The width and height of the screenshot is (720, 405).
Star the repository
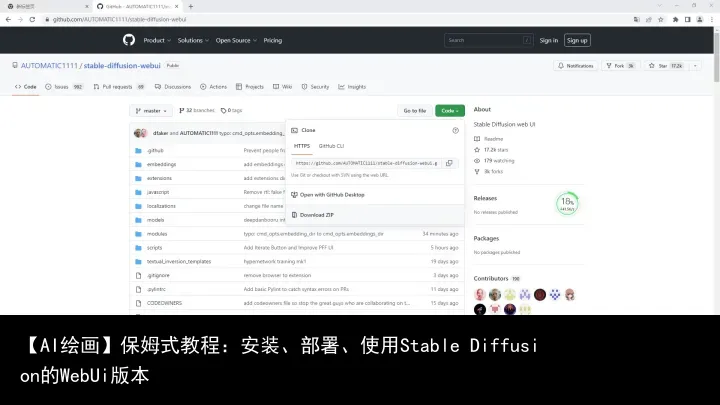pos(665,66)
